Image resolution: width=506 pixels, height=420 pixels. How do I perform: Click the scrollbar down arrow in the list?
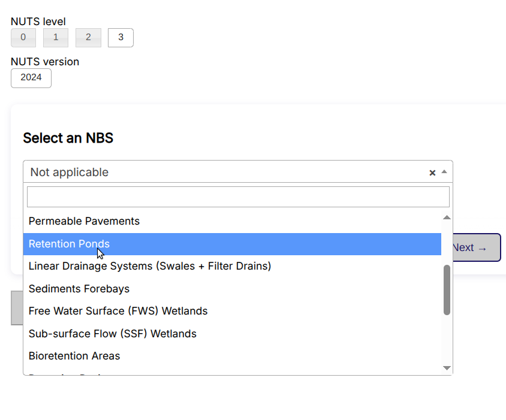[x=447, y=367]
